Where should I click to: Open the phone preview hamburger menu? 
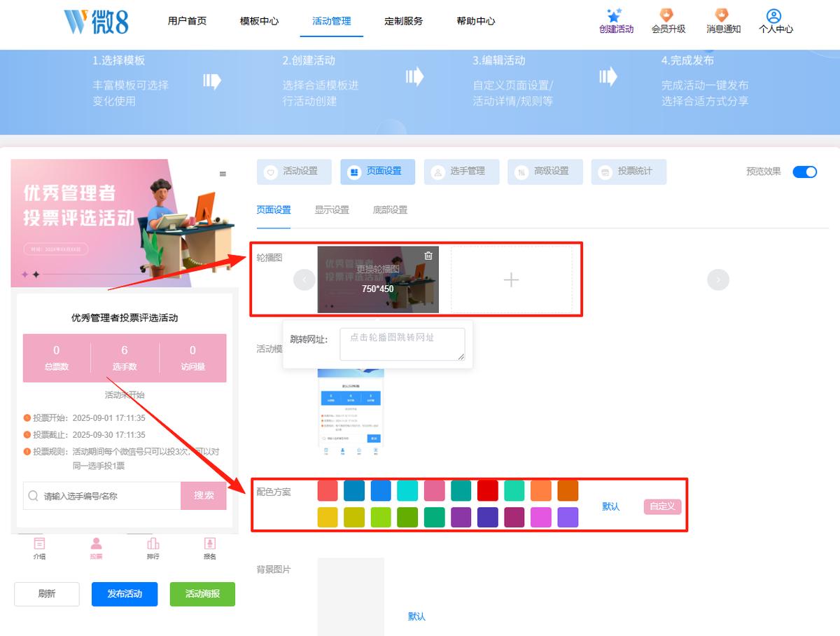[223, 174]
